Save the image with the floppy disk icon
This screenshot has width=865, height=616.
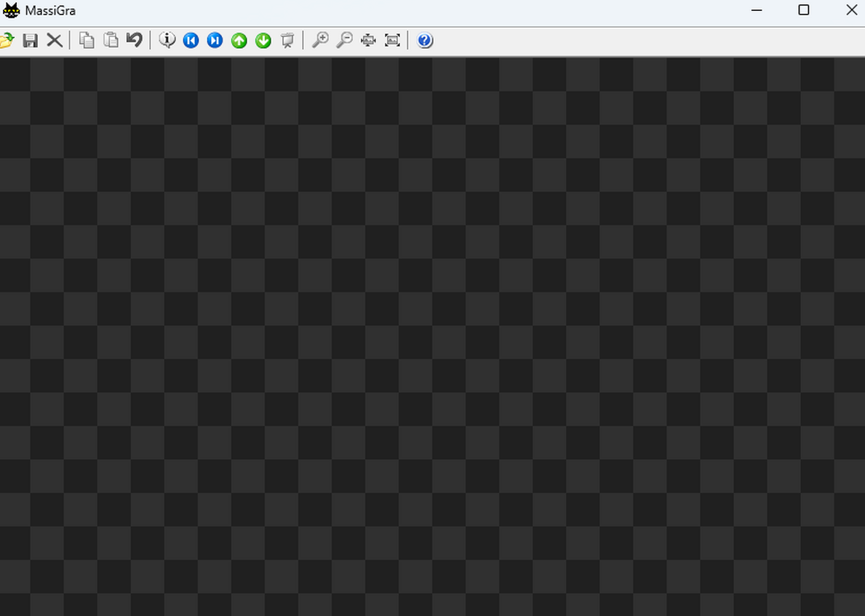pyautogui.click(x=31, y=40)
